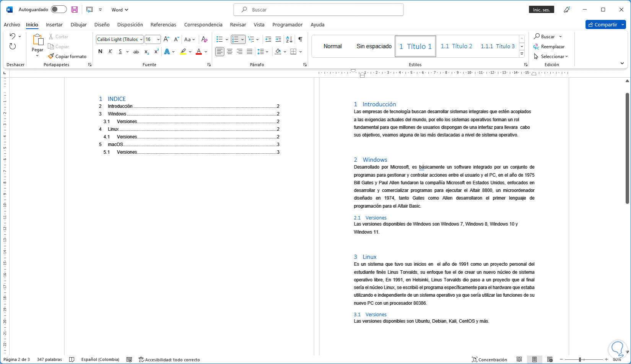The height and width of the screenshot is (364, 631).
Task: Toggle show paragraph marks (pilcrow)
Action: coord(300,39)
